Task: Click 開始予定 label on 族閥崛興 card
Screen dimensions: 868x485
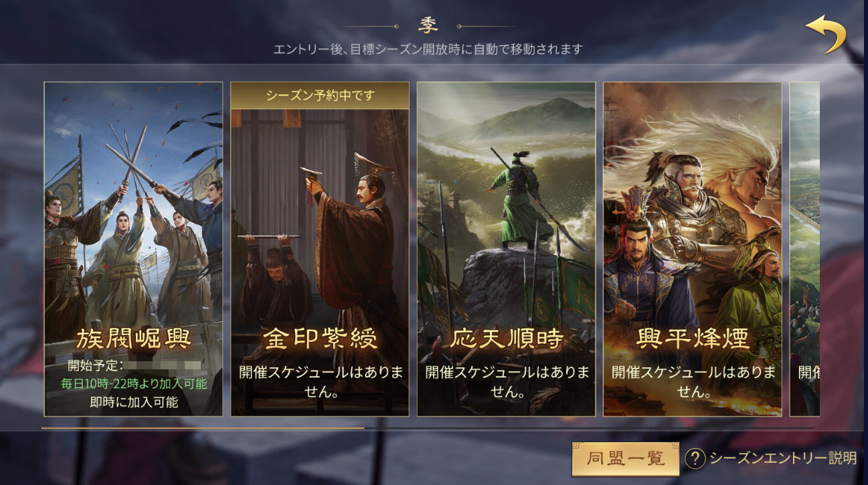Action: (x=94, y=366)
